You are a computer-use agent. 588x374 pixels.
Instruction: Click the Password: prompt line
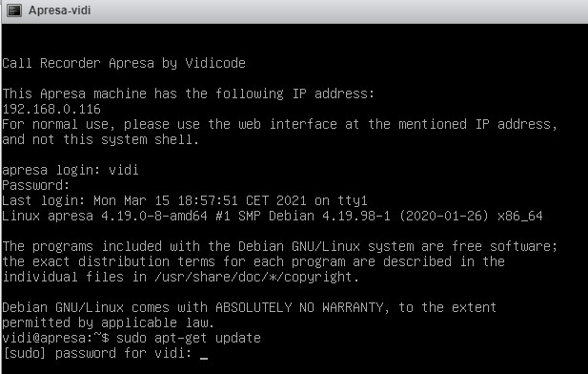36,185
